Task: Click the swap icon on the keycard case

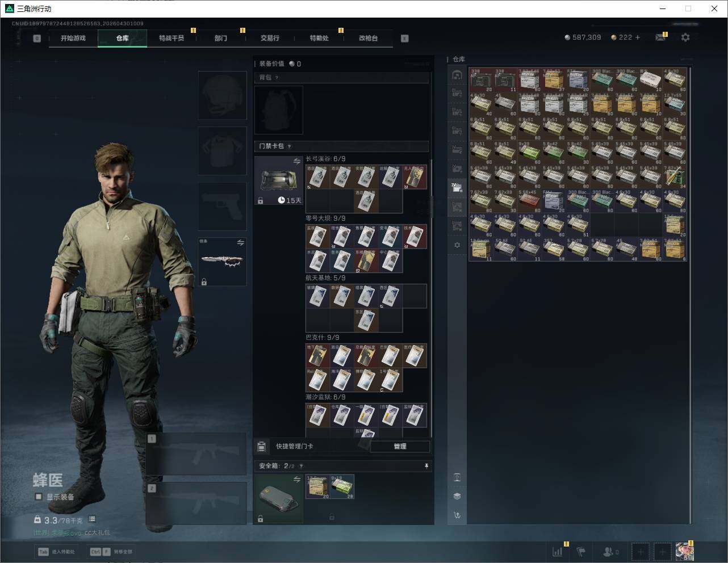Action: click(296, 162)
